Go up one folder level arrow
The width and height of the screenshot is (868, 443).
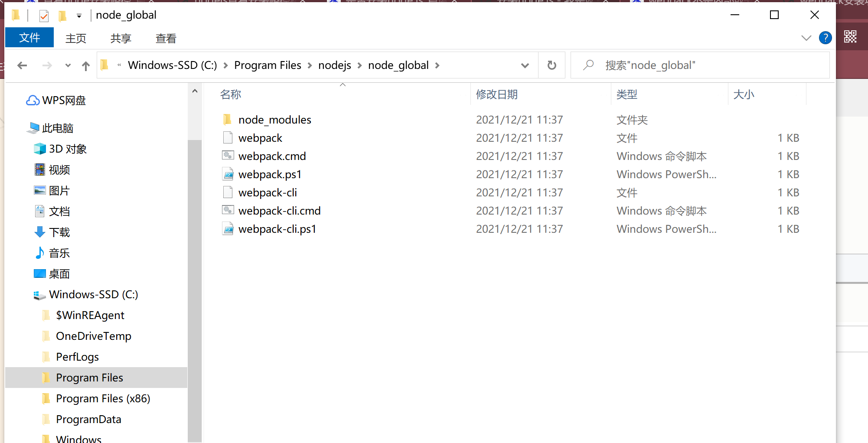point(86,65)
